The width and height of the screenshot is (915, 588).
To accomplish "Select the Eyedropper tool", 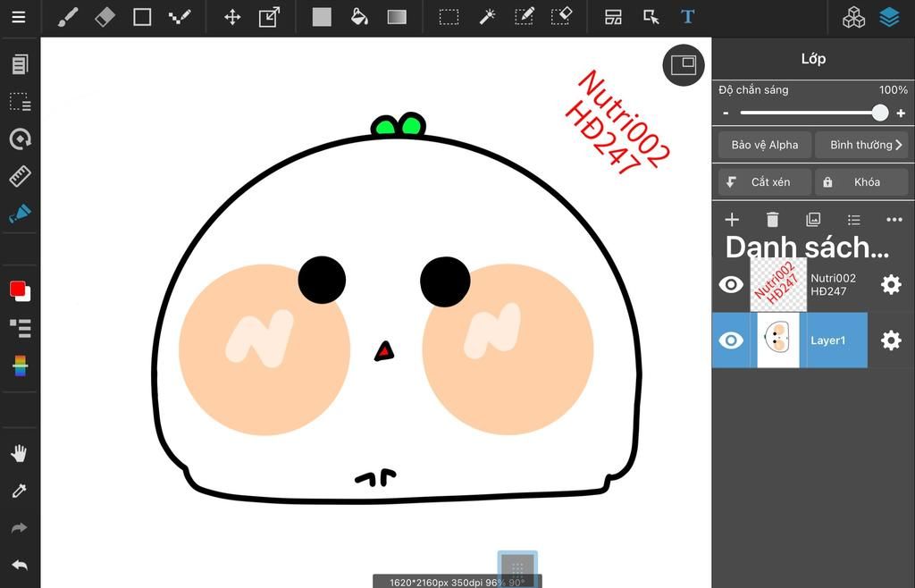I will 19,491.
